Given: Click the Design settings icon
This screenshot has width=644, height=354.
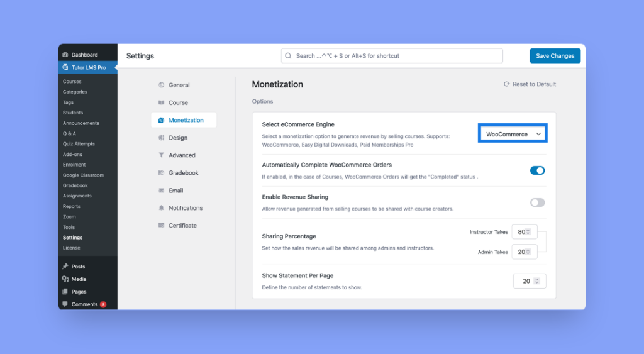Looking at the screenshot, I should (162, 138).
